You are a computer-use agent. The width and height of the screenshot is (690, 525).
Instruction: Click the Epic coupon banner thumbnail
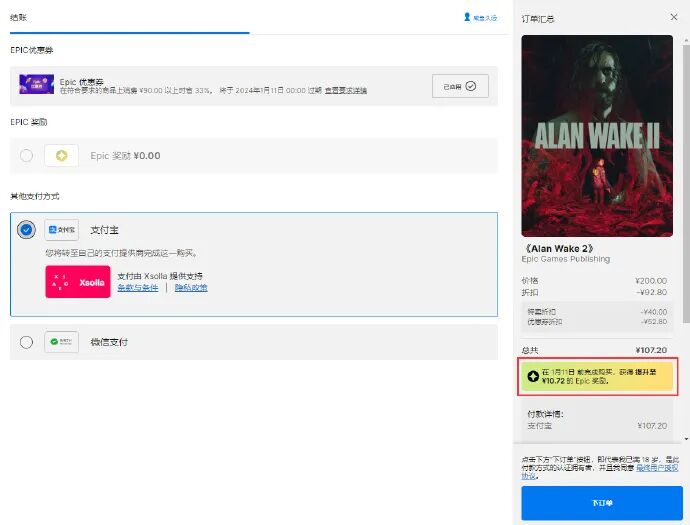click(37, 84)
